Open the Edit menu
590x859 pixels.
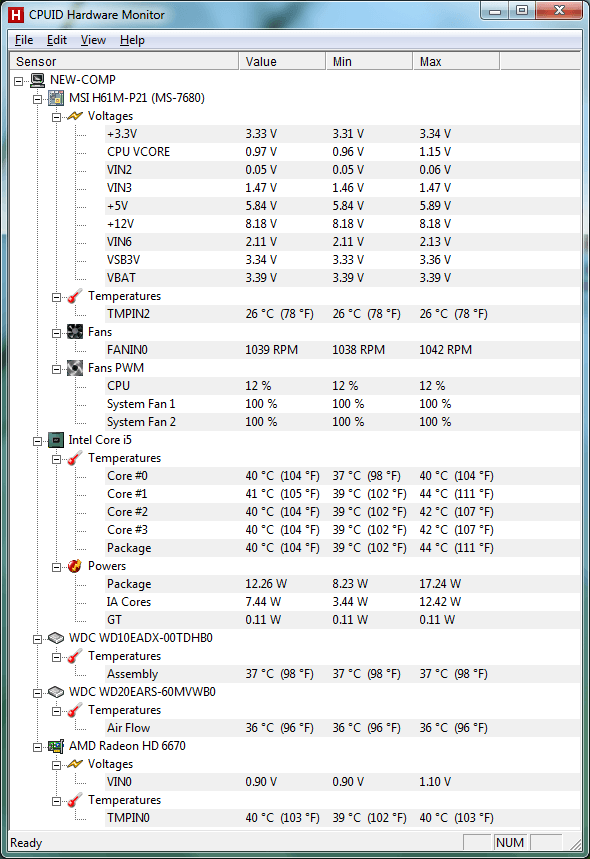pyautogui.click(x=57, y=40)
